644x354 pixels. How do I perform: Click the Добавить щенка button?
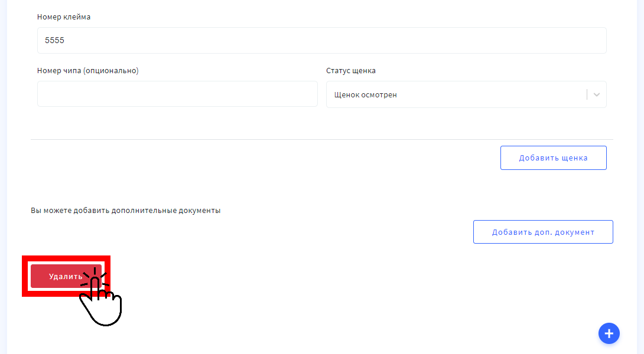[553, 158]
